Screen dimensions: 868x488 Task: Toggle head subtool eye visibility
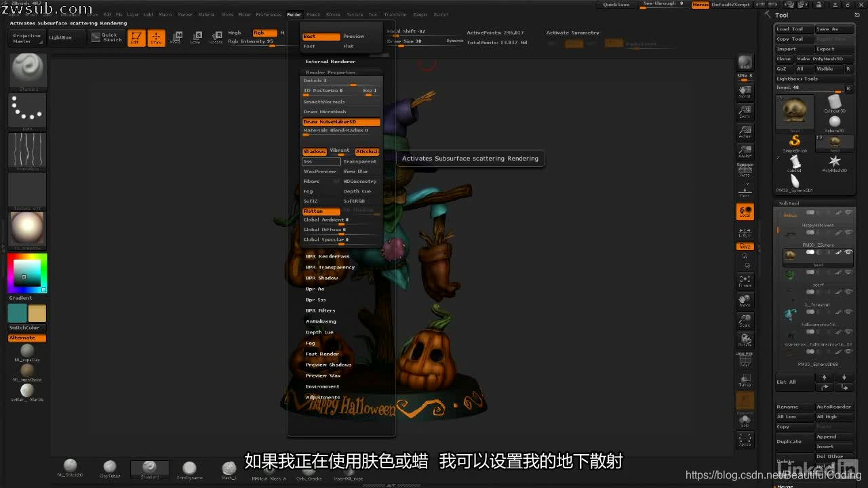(848, 252)
